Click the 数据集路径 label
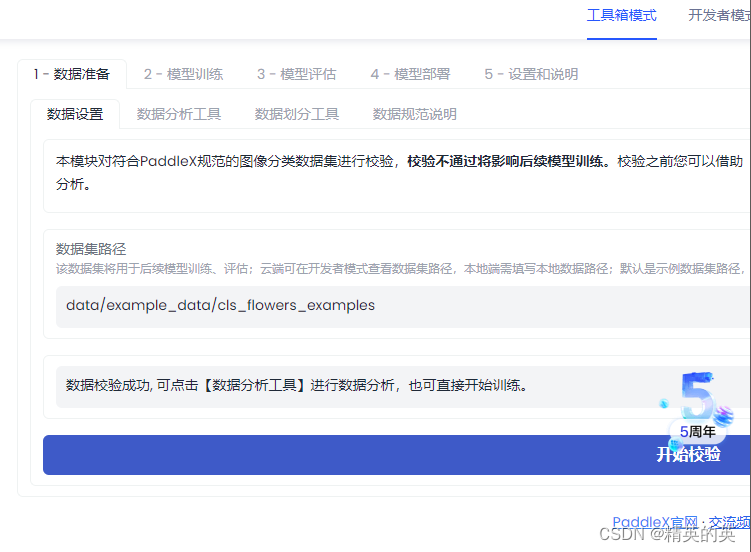The width and height of the screenshot is (751, 552). click(91, 249)
